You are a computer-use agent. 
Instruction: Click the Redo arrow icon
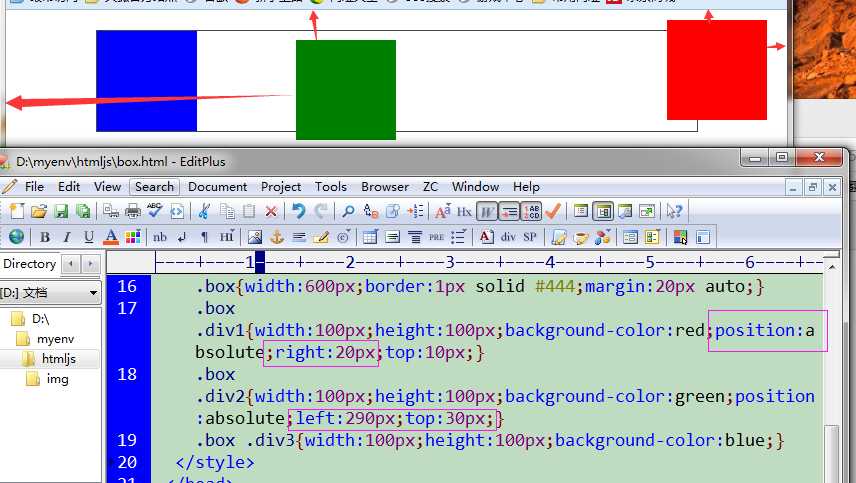321,211
